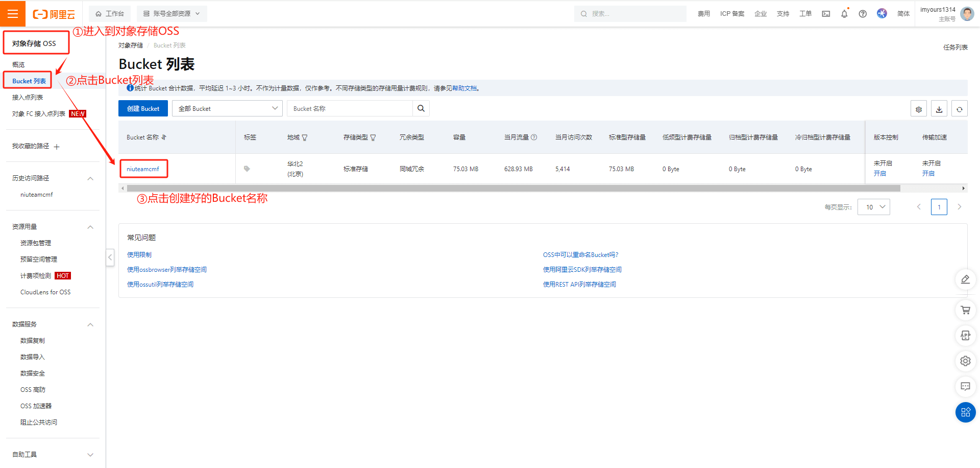Open the Cloud Shell terminal icon
The width and height of the screenshot is (980, 468).
[826, 14]
